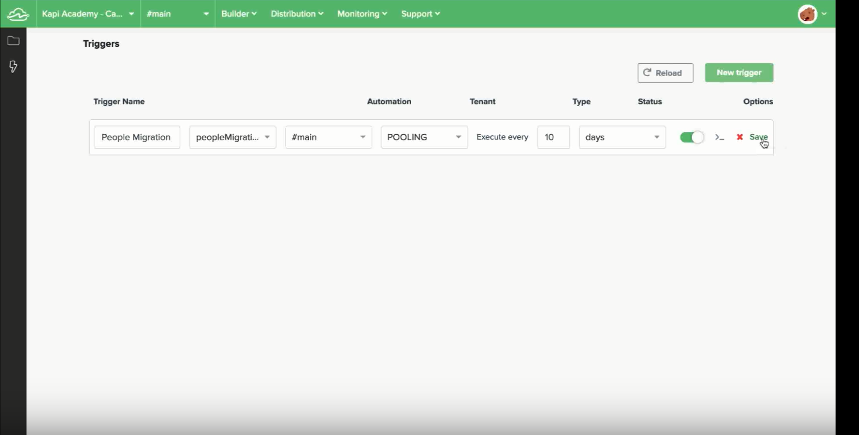The width and height of the screenshot is (859, 435).
Task: Open the Builder menu
Action: pos(239,14)
